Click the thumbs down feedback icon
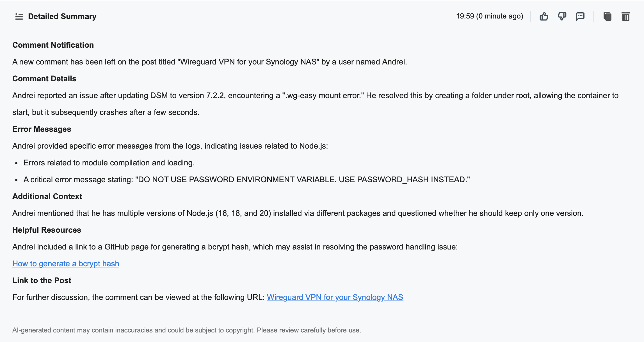The width and height of the screenshot is (644, 342). pyautogui.click(x=562, y=17)
